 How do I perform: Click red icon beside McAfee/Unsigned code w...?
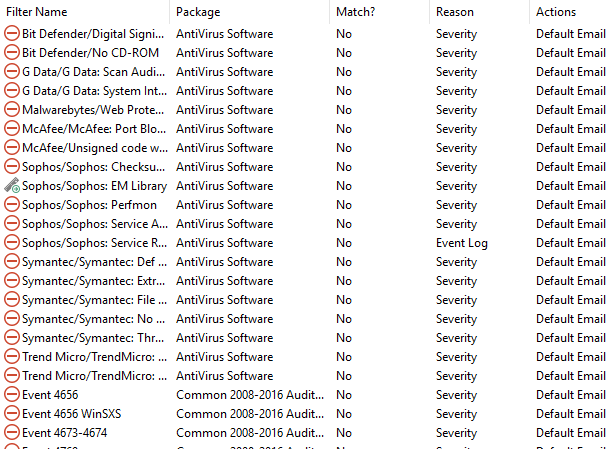tap(12, 147)
